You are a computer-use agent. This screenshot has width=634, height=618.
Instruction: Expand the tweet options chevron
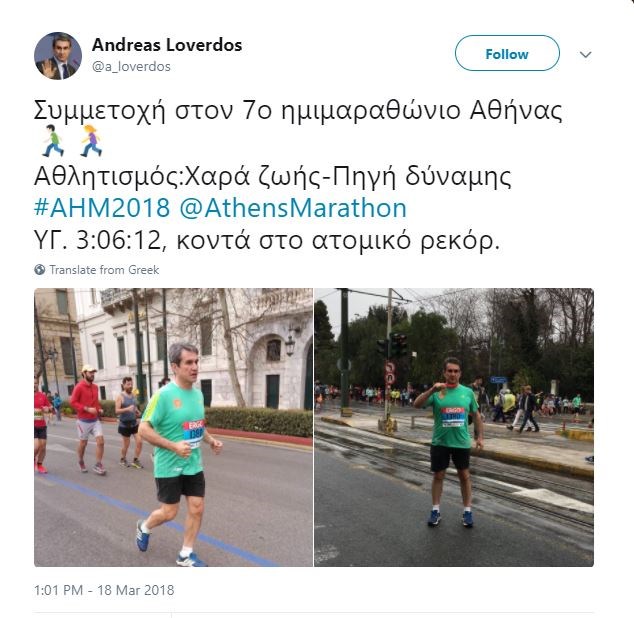point(585,54)
